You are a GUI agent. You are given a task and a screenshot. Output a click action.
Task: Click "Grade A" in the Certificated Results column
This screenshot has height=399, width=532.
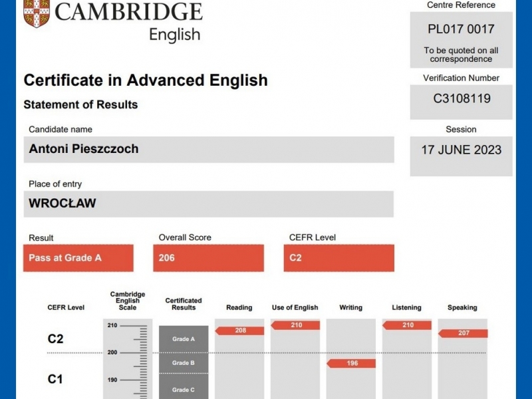tap(184, 339)
